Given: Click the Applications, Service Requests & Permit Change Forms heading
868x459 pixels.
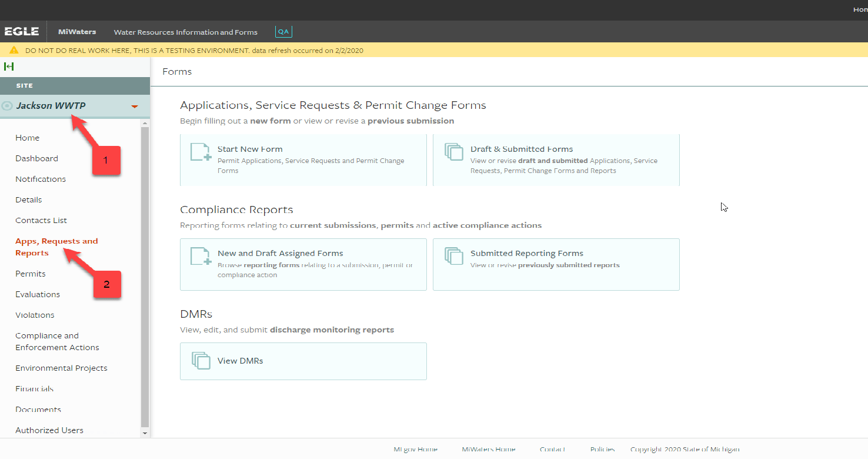Looking at the screenshot, I should [333, 105].
